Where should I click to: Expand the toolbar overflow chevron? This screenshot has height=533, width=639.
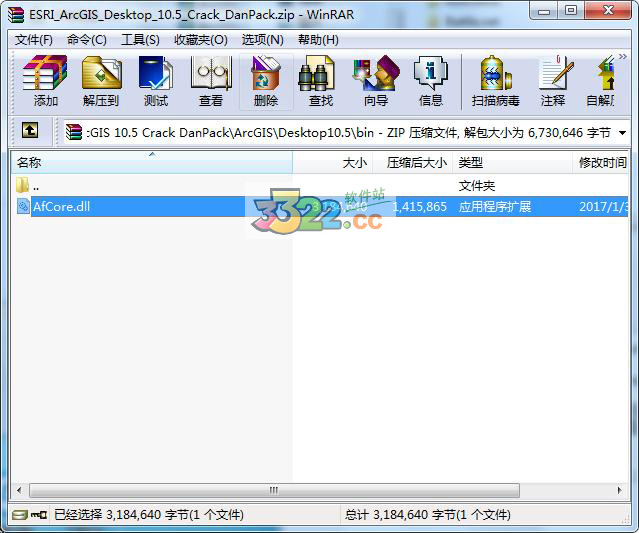[x=623, y=57]
